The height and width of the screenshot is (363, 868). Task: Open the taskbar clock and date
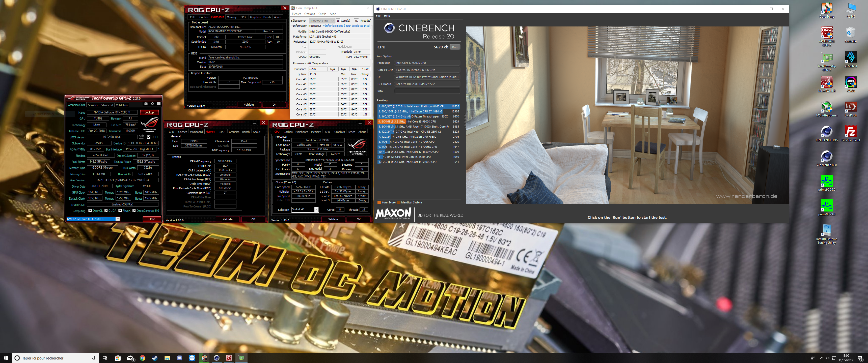[x=846, y=358]
